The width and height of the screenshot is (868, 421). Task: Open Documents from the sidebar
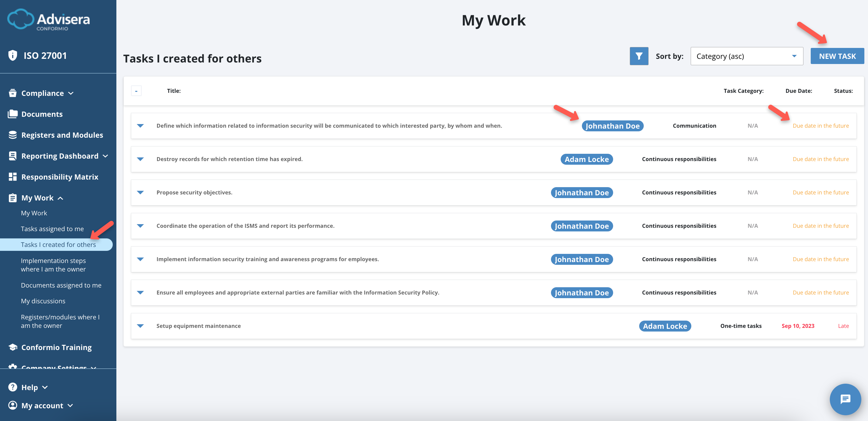(42, 114)
